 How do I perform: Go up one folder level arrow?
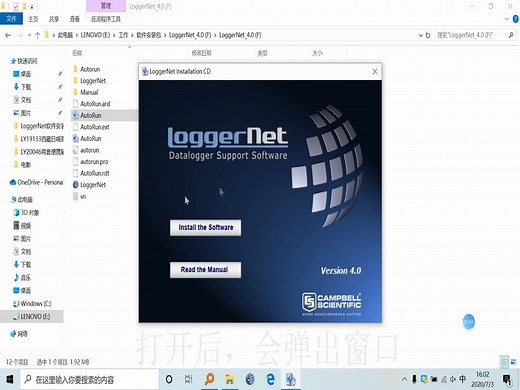tap(37, 35)
